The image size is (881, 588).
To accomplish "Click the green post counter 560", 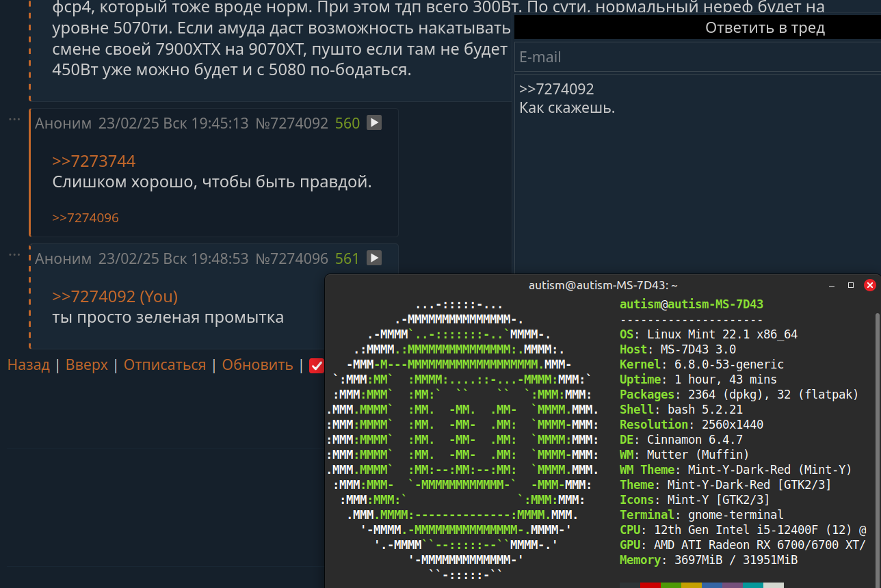I will (347, 123).
